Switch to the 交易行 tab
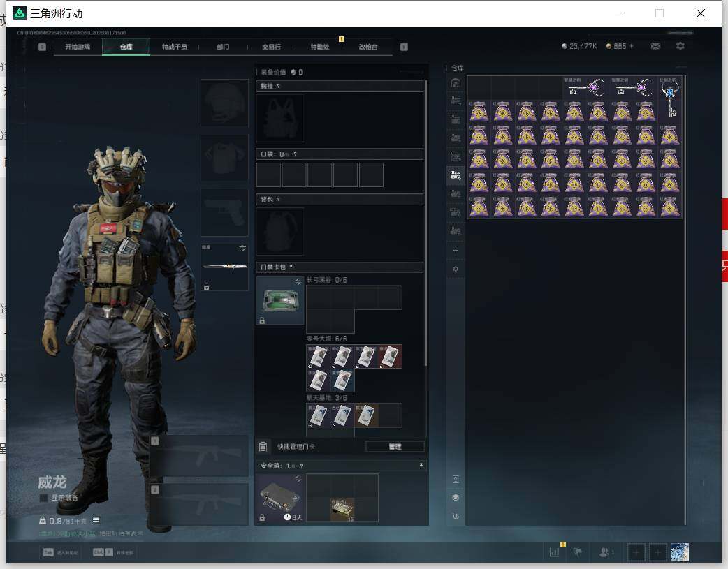Image resolution: width=728 pixels, height=569 pixels. point(271,47)
